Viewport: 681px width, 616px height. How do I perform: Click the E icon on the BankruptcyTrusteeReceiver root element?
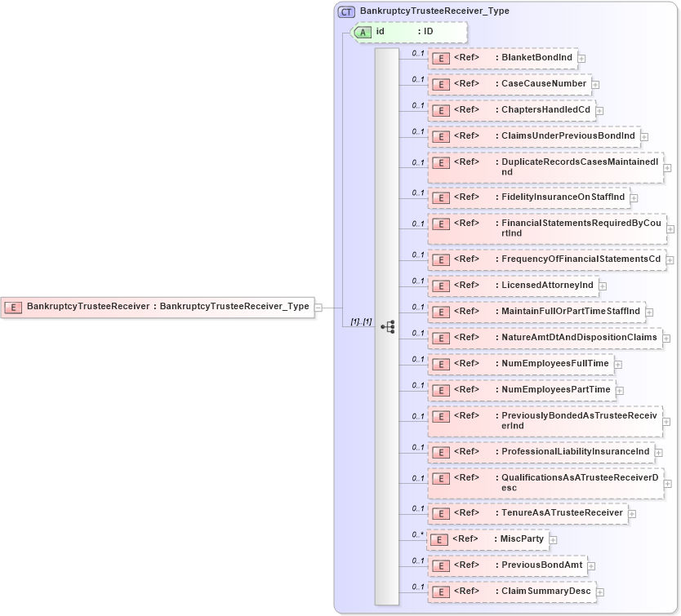pos(13,308)
